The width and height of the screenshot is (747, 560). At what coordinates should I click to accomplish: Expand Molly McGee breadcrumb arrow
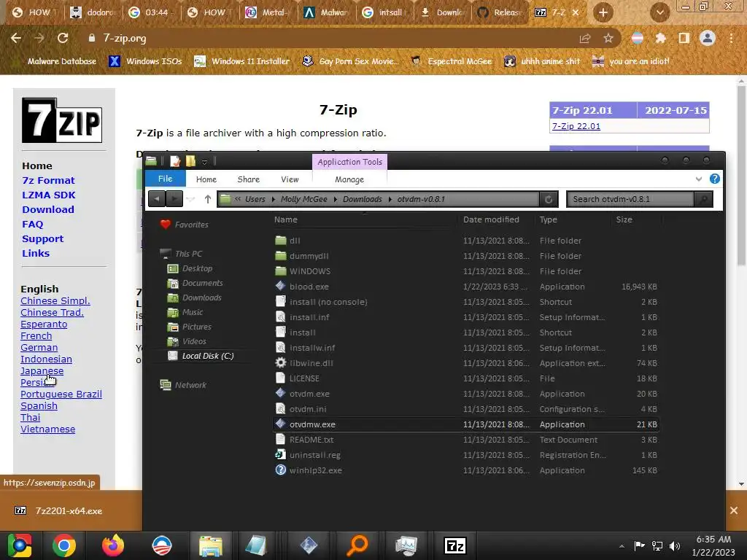(x=335, y=199)
